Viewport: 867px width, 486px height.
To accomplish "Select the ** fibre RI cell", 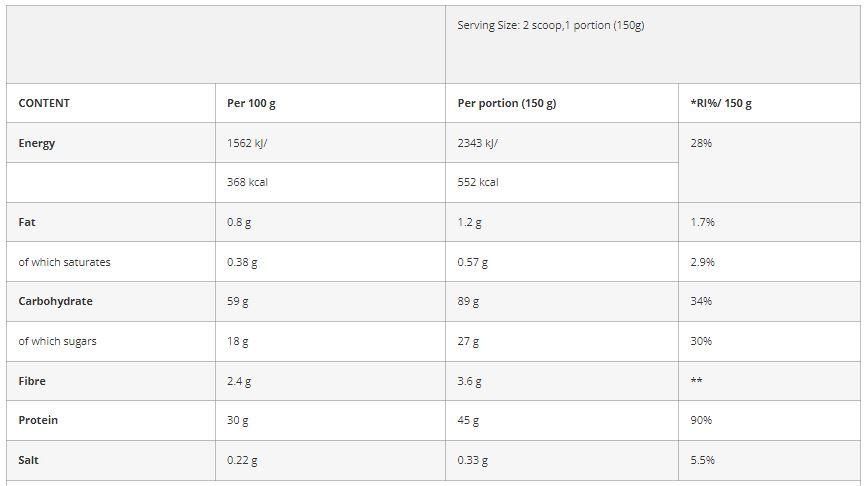I will pyautogui.click(x=696, y=381).
